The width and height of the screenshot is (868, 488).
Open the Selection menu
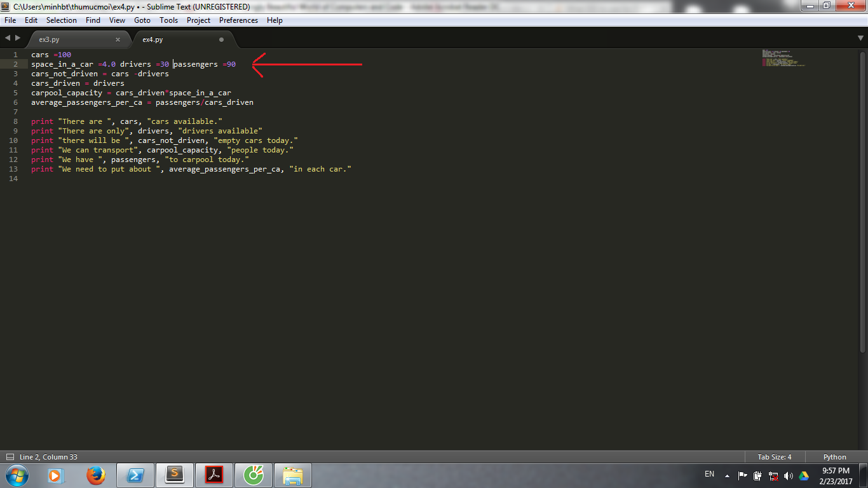pos(61,20)
